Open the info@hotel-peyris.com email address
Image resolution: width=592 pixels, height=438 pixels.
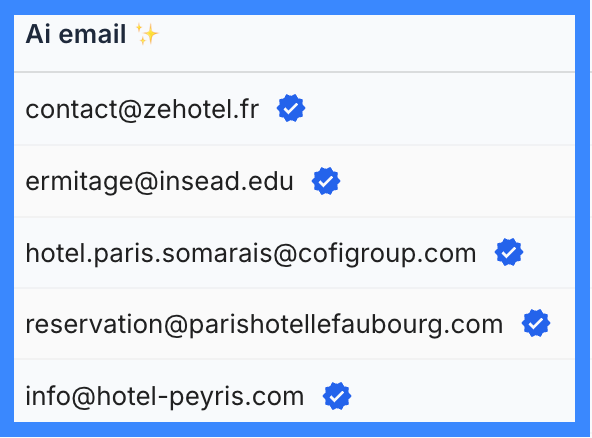165,397
